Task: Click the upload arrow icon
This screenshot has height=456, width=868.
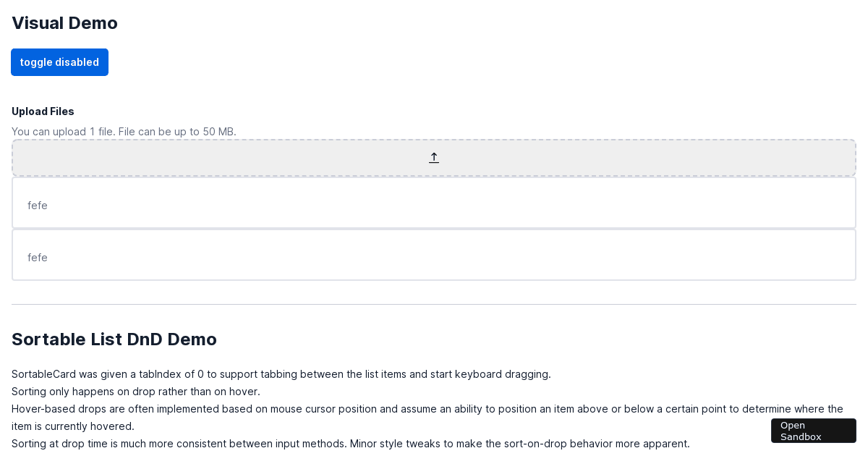Action: [x=434, y=158]
